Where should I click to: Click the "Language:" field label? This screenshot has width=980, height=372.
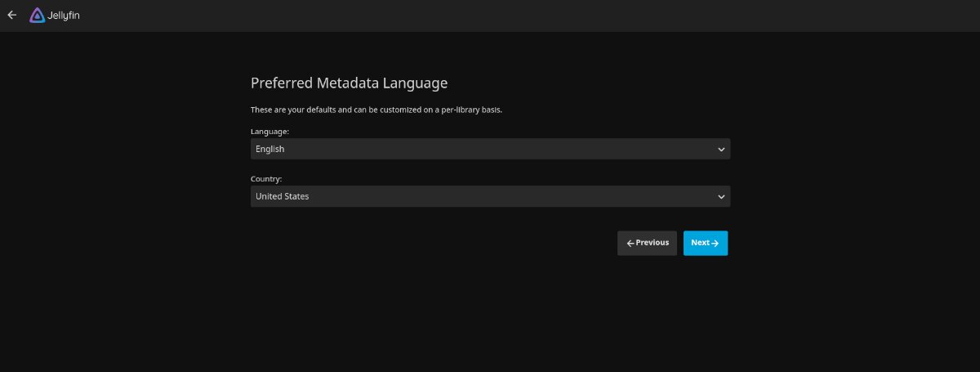tap(269, 131)
